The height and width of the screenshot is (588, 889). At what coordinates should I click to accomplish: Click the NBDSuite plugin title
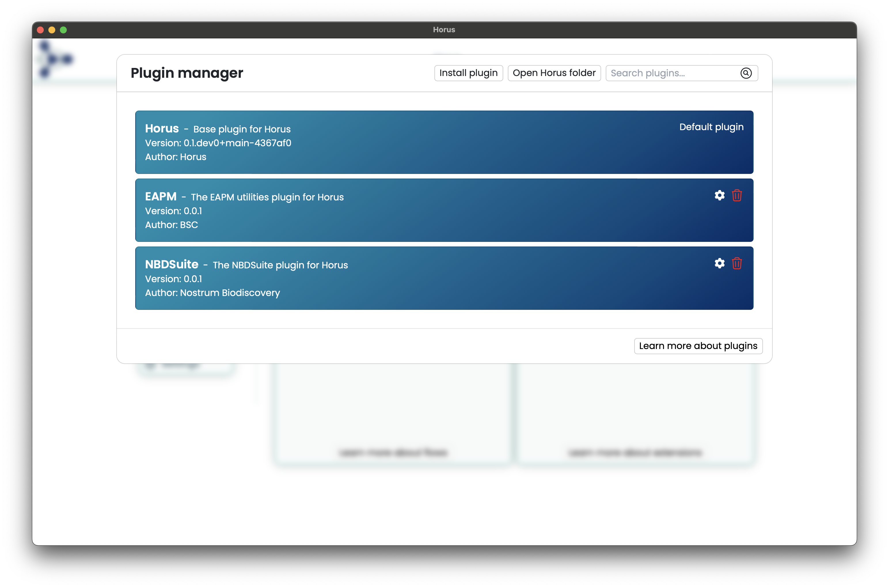coord(172,264)
